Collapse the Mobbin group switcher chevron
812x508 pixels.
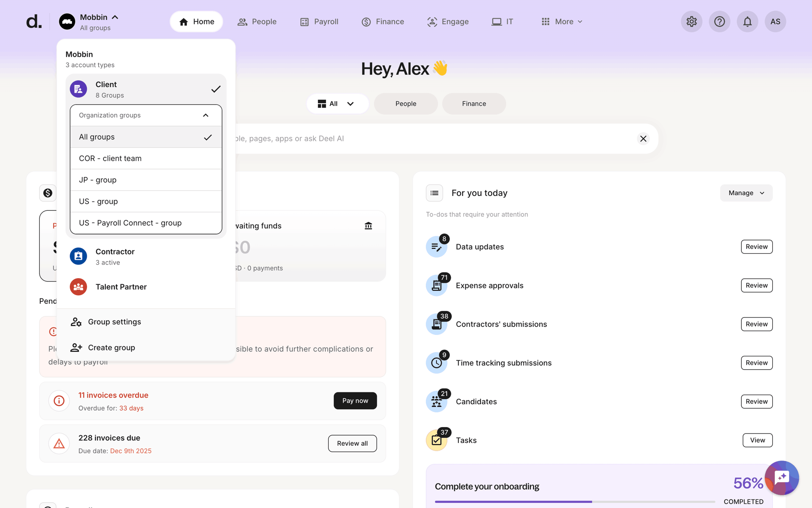point(115,17)
